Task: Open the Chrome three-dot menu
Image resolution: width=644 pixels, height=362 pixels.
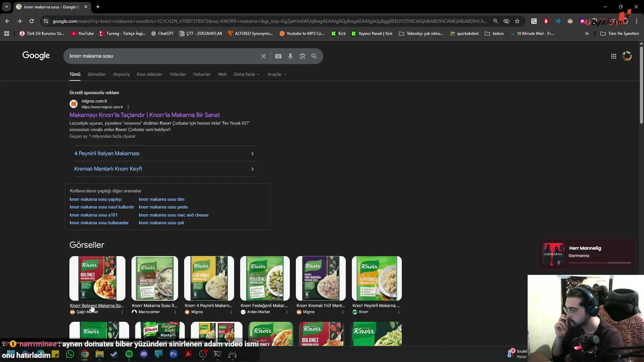Action: 637,21
